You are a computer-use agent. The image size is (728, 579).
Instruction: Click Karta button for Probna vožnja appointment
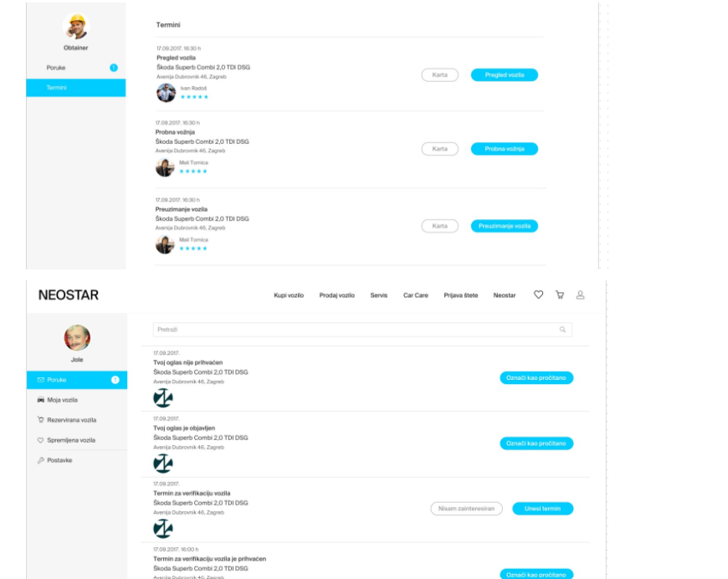(439, 149)
